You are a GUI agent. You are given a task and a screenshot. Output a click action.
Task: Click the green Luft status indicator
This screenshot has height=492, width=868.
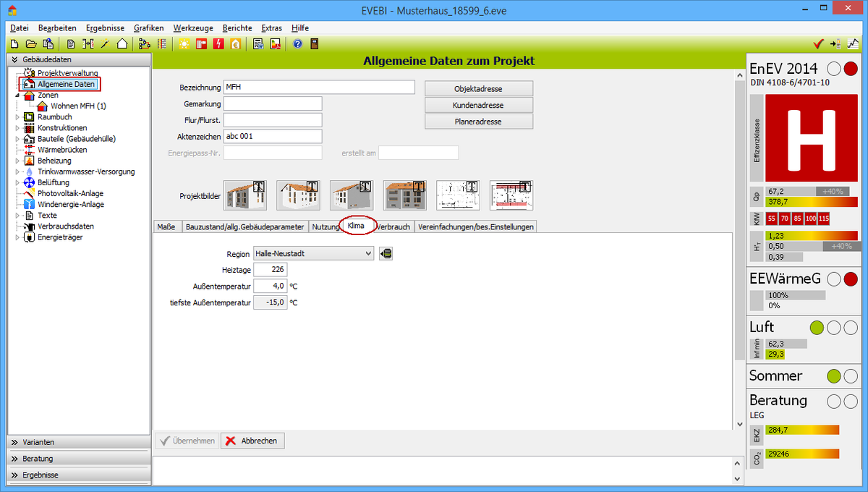click(x=817, y=328)
